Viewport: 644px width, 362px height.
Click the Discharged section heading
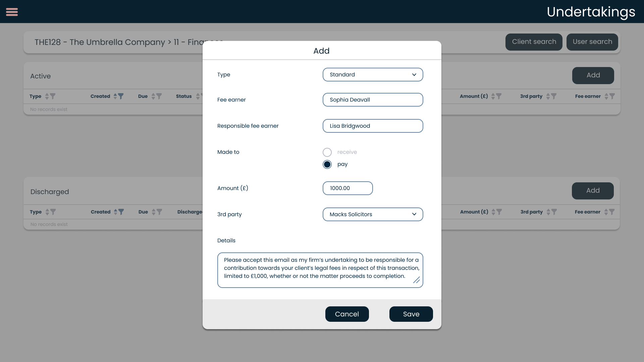(50, 192)
